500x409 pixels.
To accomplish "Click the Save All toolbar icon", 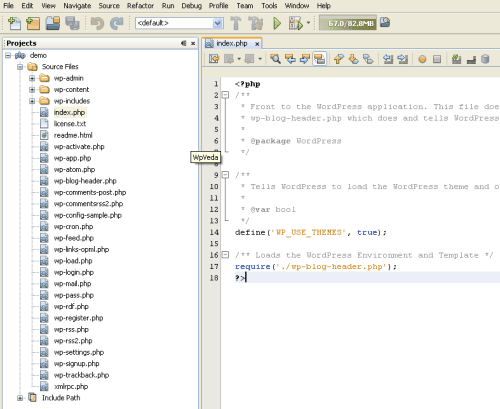I will pyautogui.click(x=72, y=23).
